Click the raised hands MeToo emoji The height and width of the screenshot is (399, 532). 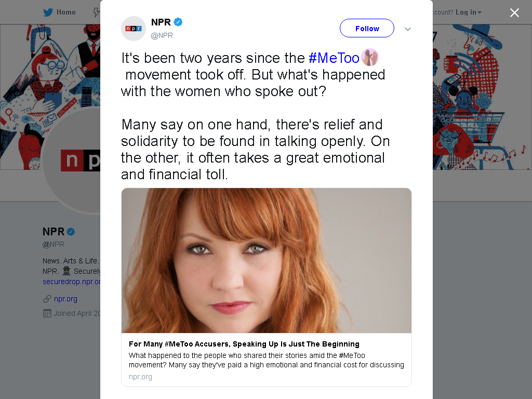pos(370,57)
